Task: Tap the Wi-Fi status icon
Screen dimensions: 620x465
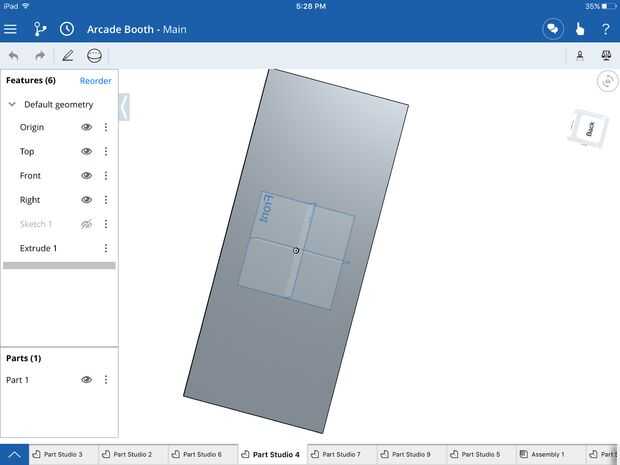Action: (x=26, y=6)
